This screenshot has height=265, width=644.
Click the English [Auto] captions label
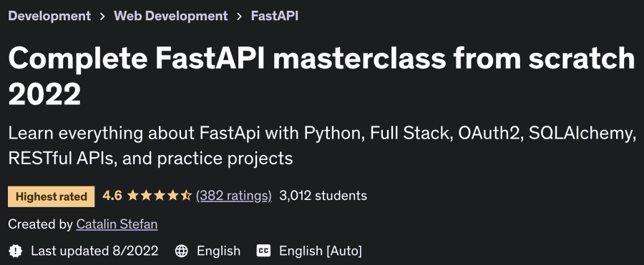pos(321,251)
